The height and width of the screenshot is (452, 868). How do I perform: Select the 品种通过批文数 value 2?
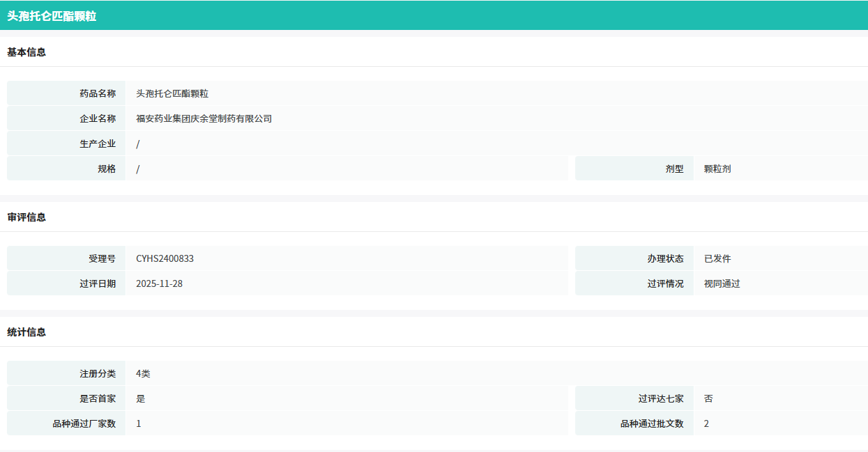[x=707, y=423]
